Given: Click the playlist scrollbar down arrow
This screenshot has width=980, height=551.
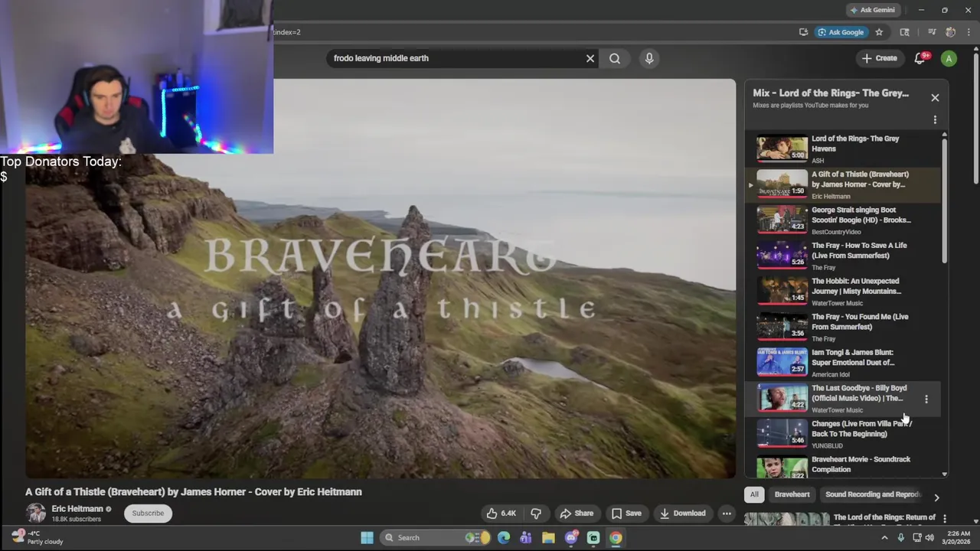Looking at the screenshot, I should [x=944, y=474].
